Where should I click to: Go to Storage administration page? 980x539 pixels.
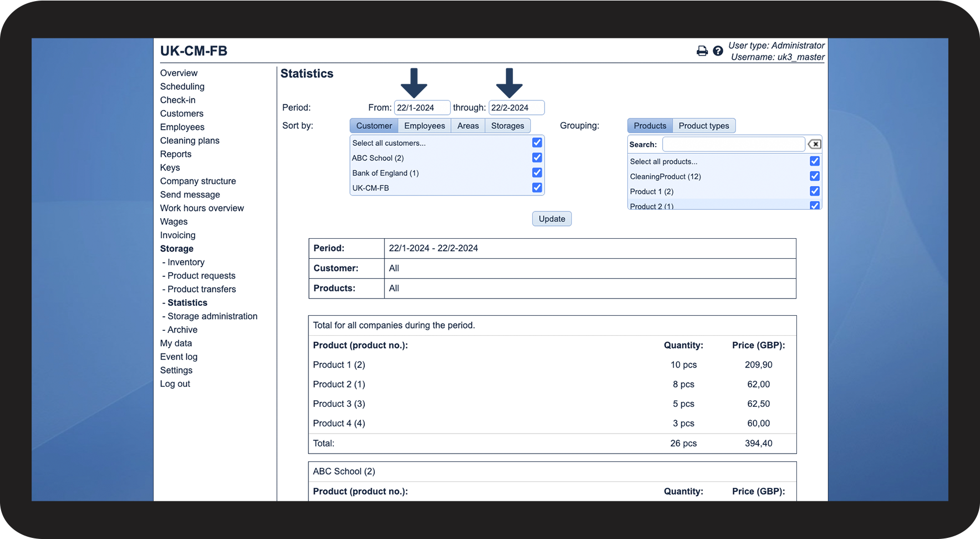click(212, 316)
